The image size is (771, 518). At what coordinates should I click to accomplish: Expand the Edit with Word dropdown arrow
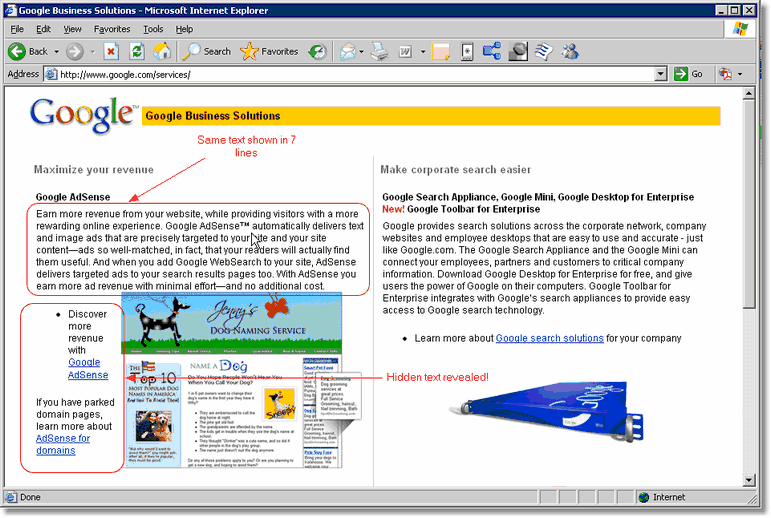click(x=423, y=51)
